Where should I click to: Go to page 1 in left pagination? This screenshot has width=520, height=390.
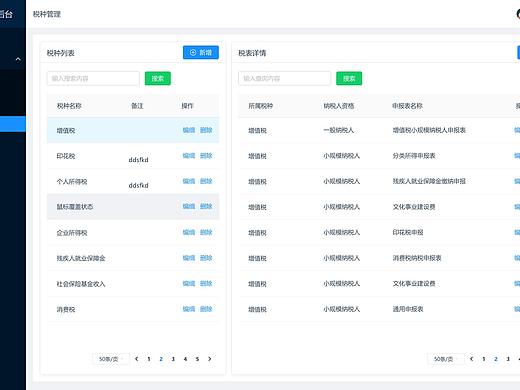pyautogui.click(x=149, y=359)
